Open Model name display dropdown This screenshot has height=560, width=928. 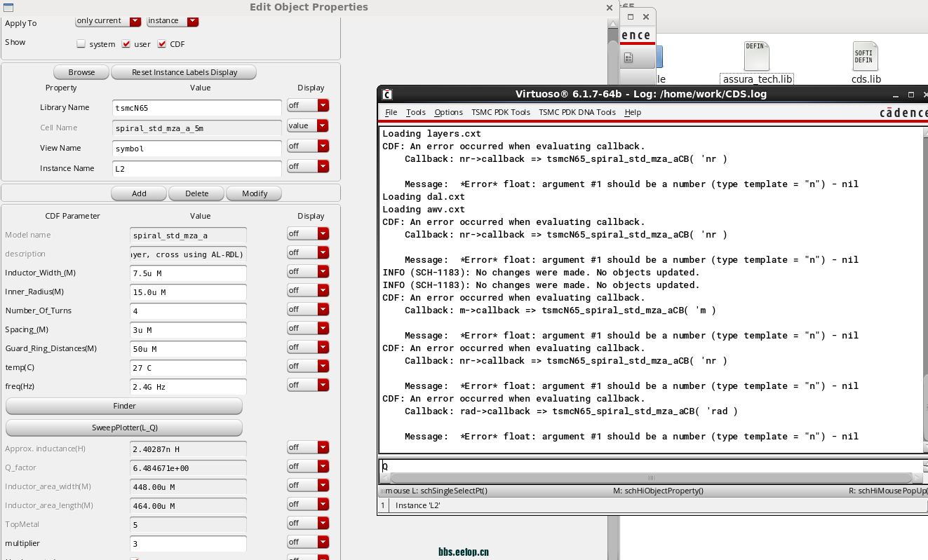(308, 233)
